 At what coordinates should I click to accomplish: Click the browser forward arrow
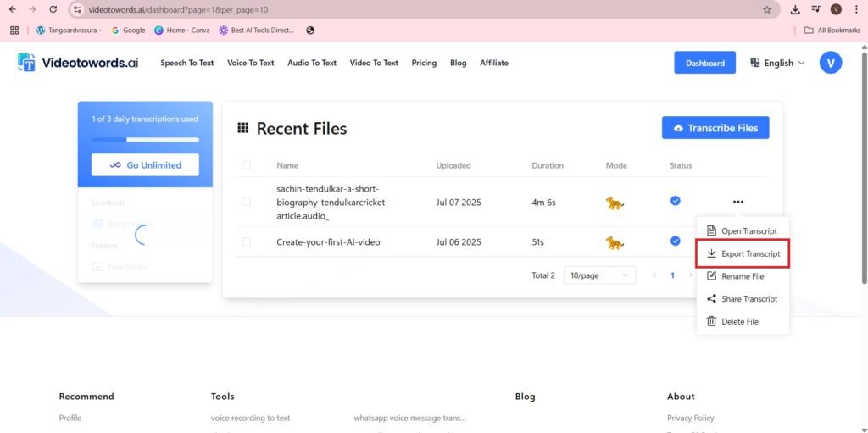click(x=33, y=9)
